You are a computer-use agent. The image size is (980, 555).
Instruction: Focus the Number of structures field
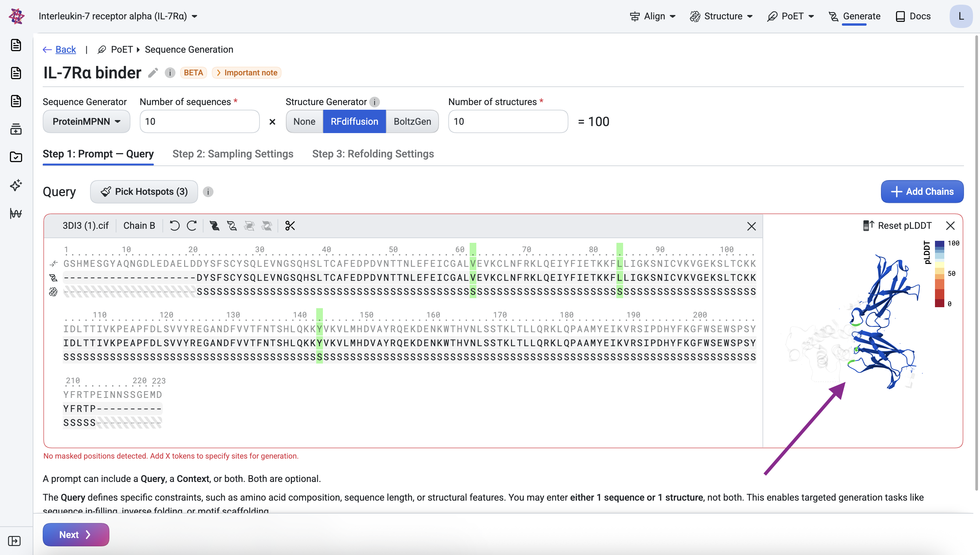pyautogui.click(x=508, y=121)
